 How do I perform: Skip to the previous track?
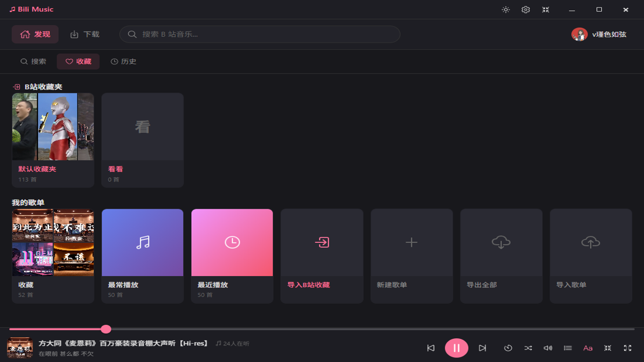[431, 348]
